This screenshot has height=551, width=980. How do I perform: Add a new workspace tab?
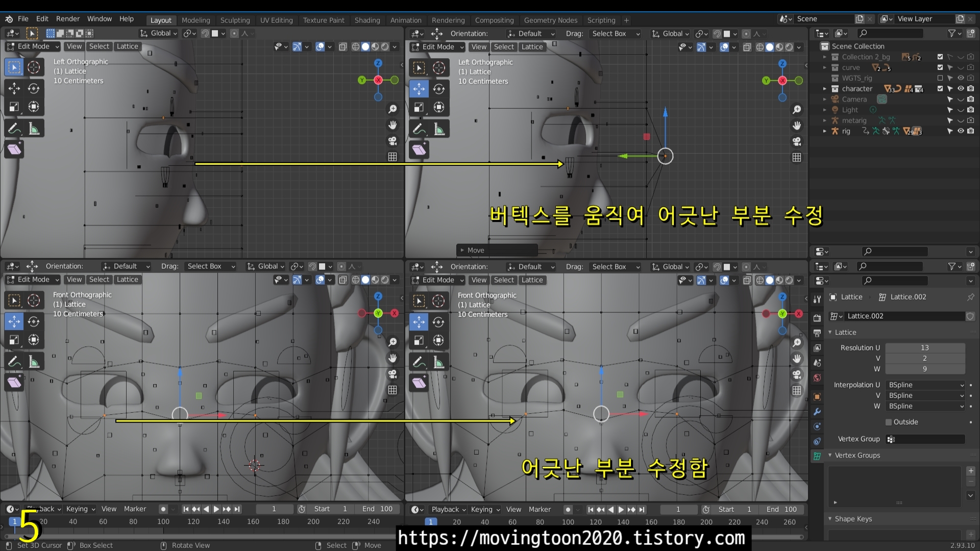(626, 20)
